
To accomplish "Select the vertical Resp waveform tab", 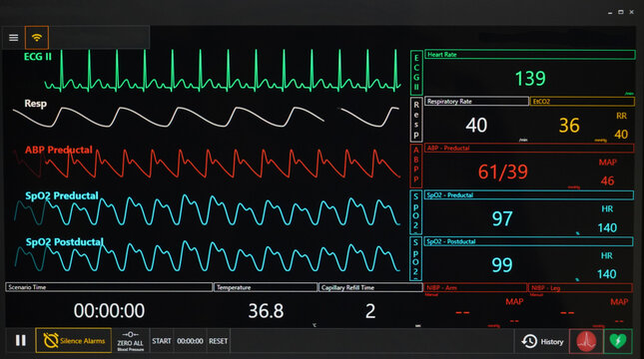I will pyautogui.click(x=416, y=120).
